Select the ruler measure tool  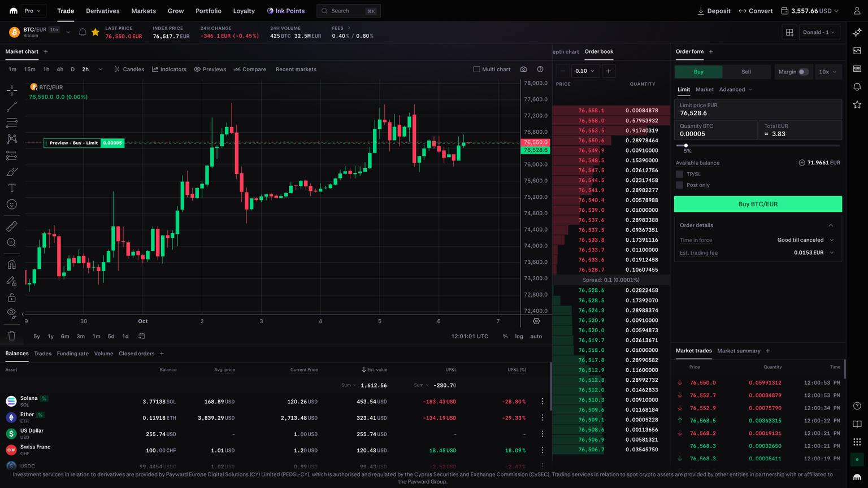(x=11, y=226)
